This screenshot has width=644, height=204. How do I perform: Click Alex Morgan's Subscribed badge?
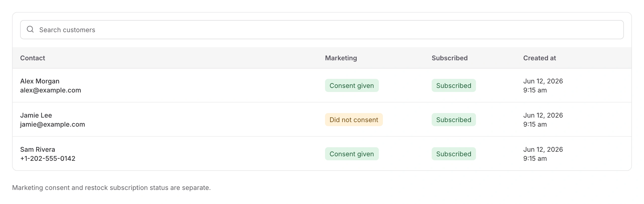[x=454, y=85]
